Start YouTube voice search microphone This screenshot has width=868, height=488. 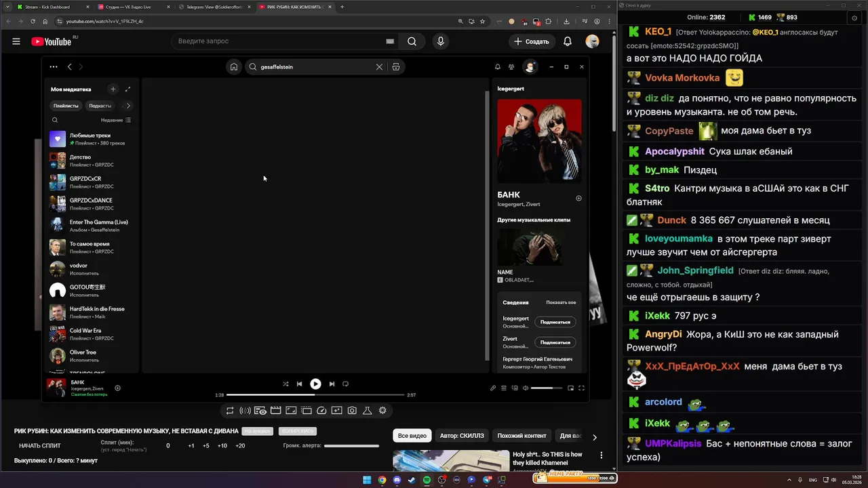(x=441, y=41)
